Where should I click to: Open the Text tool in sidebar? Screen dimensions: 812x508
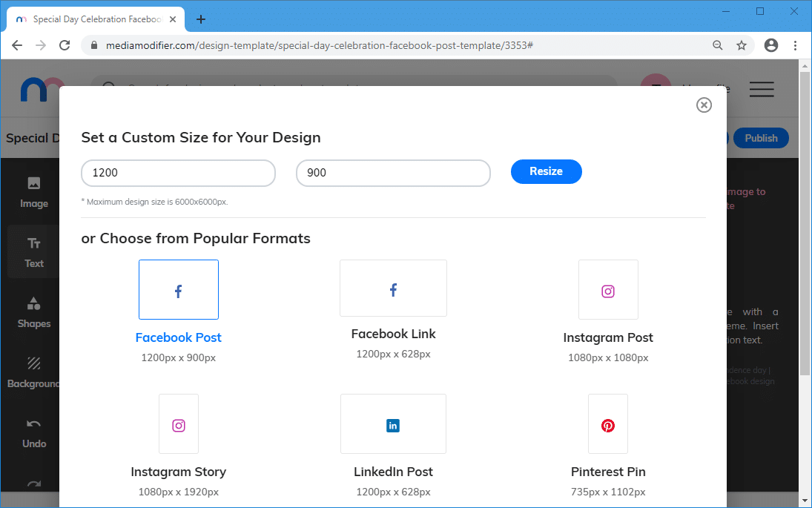click(34, 252)
